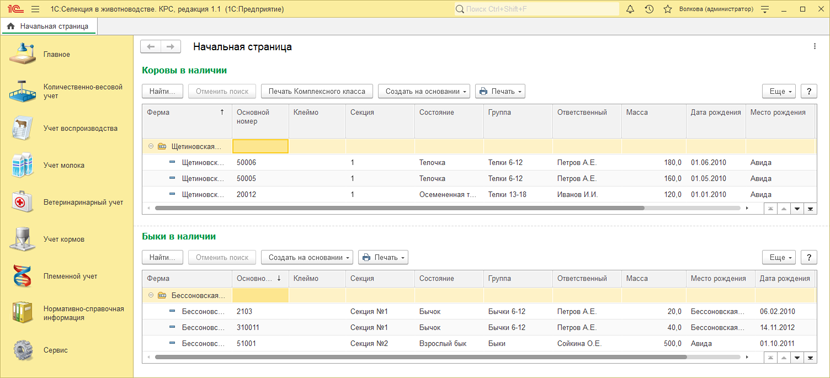This screenshot has height=378, width=830.
Task: Open the Племенной учет DNA icon
Action: pyautogui.click(x=22, y=276)
